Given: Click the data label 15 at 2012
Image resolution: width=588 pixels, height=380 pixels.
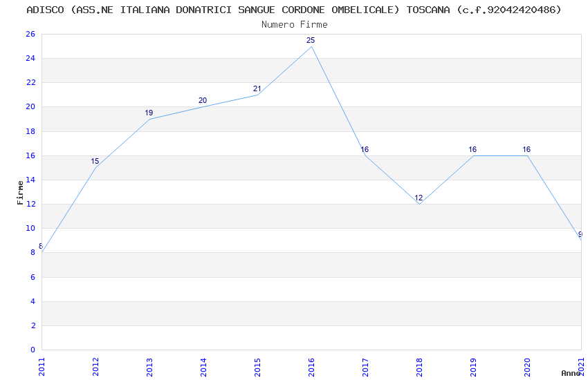Looking at the screenshot, I should pos(95,162).
